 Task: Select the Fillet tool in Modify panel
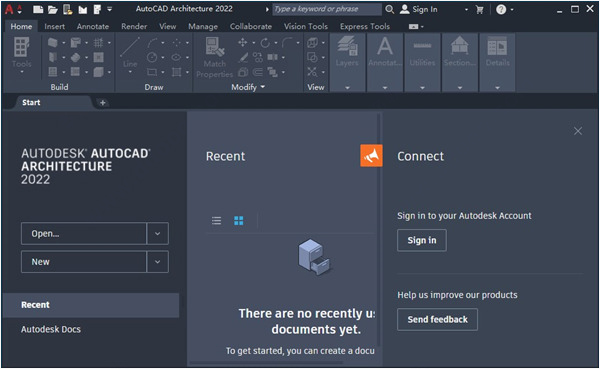click(x=288, y=42)
